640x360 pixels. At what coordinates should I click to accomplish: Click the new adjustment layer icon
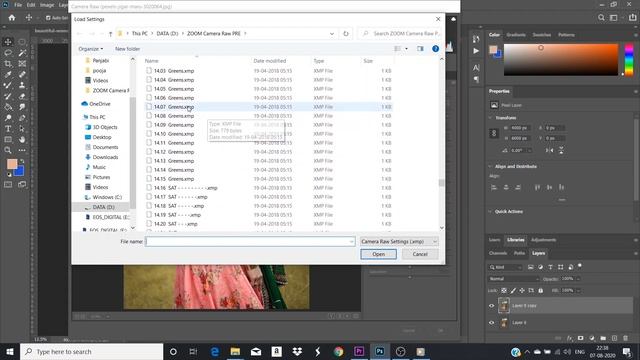(592, 338)
